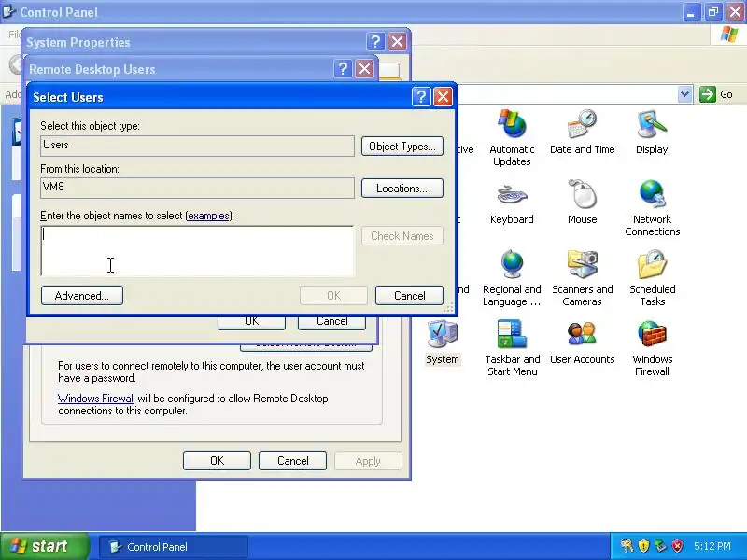Click the VM8 location field

pyautogui.click(x=197, y=188)
